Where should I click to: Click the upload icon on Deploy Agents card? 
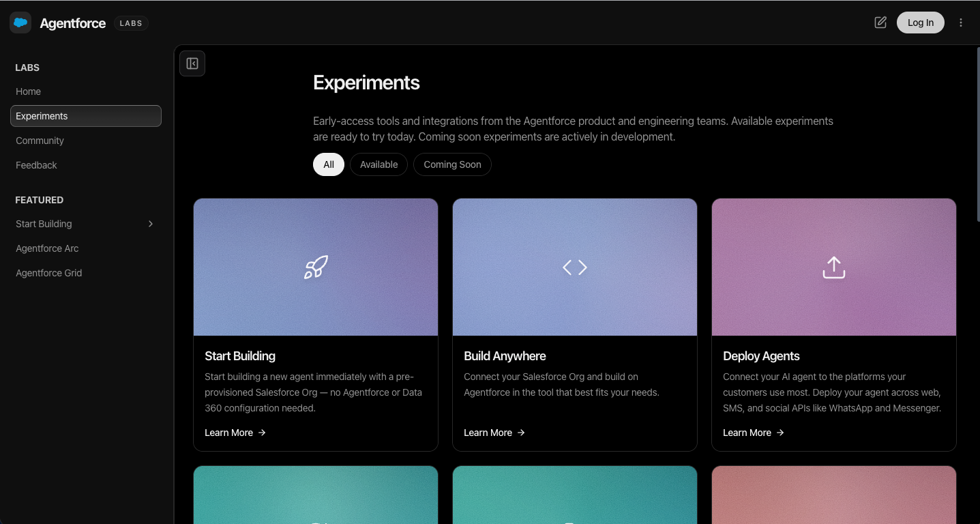pos(834,267)
